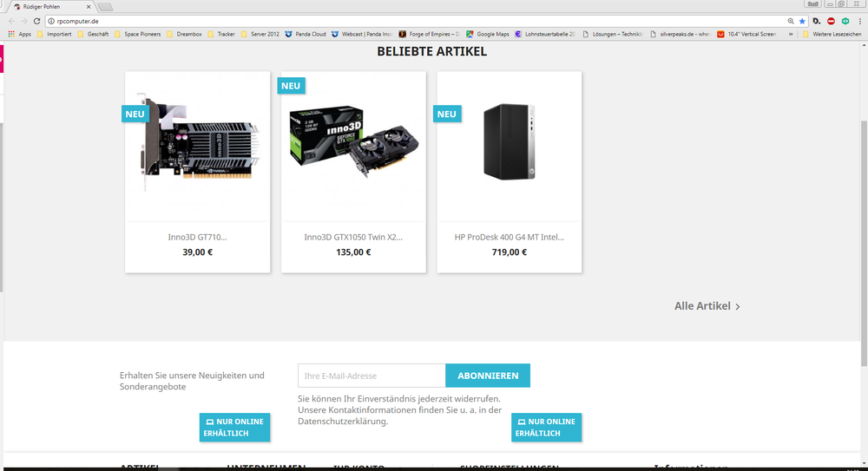Open a new browser tab
This screenshot has width=868, height=471.
pyautogui.click(x=105, y=7)
